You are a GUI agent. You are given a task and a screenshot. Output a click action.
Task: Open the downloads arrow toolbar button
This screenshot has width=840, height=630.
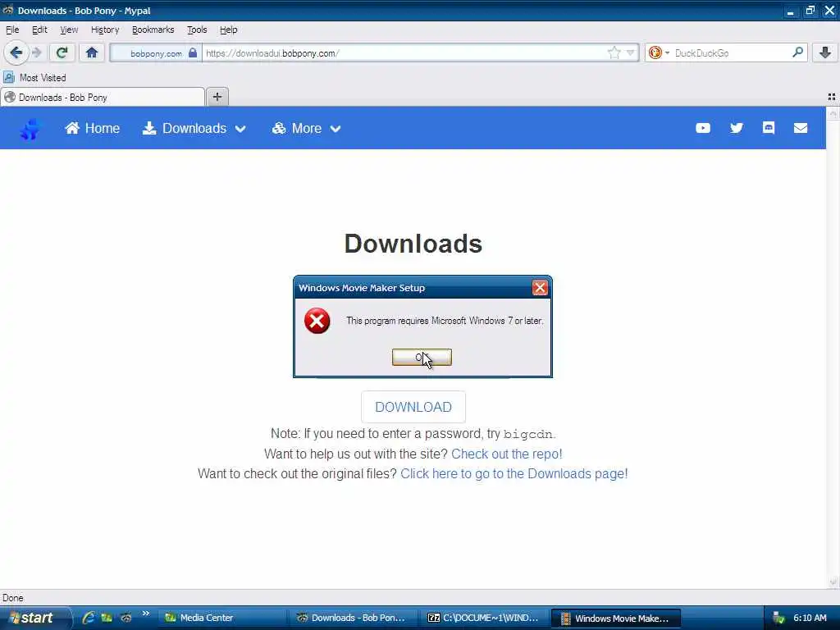(825, 52)
